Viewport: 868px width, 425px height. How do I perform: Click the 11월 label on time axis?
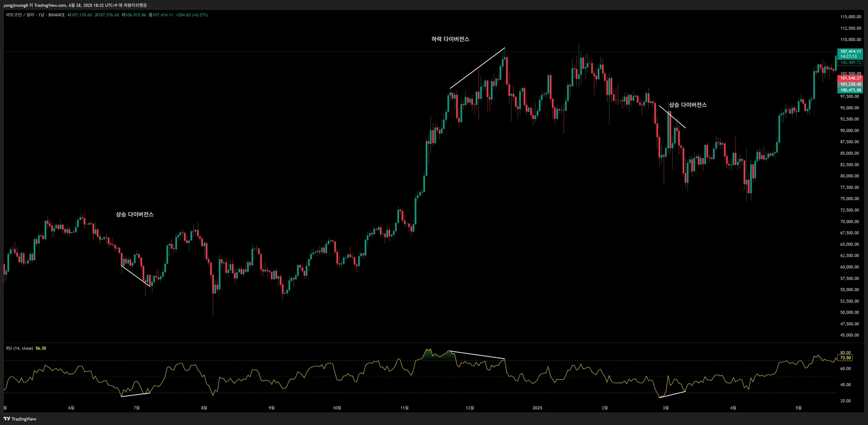[405, 408]
